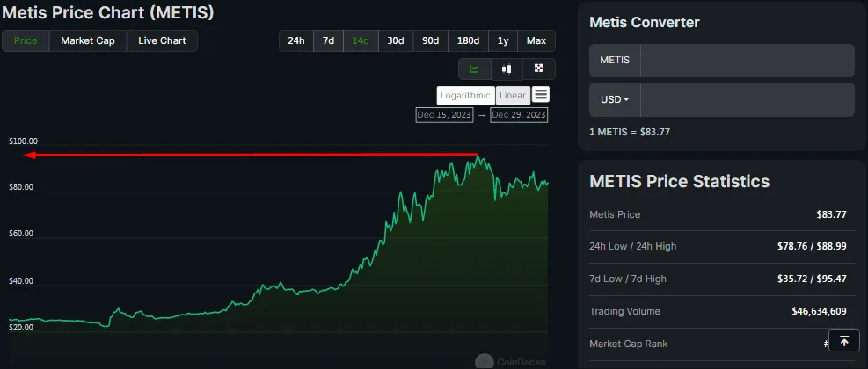
Task: Click the METIS amount input field
Action: click(x=748, y=61)
